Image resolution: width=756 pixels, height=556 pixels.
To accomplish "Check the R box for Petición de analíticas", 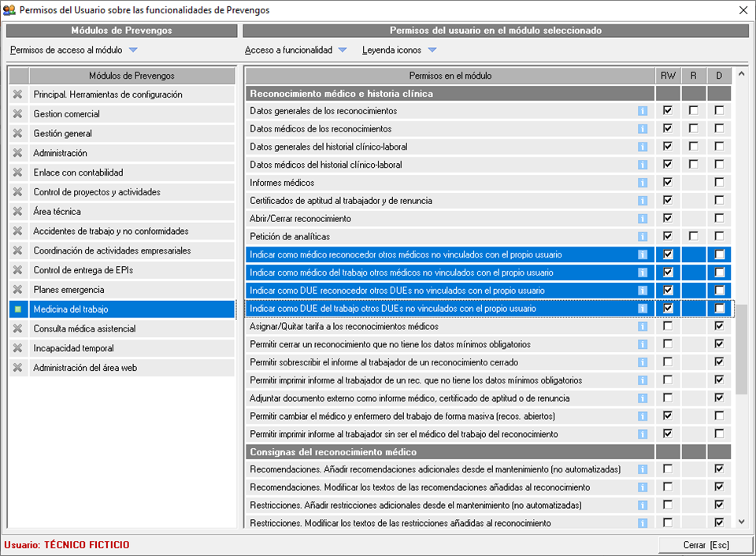I will pyautogui.click(x=693, y=236).
